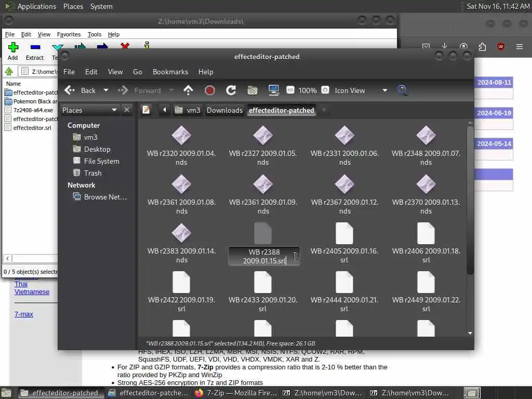Click Extract icon in 7-Zip window

[x=35, y=51]
